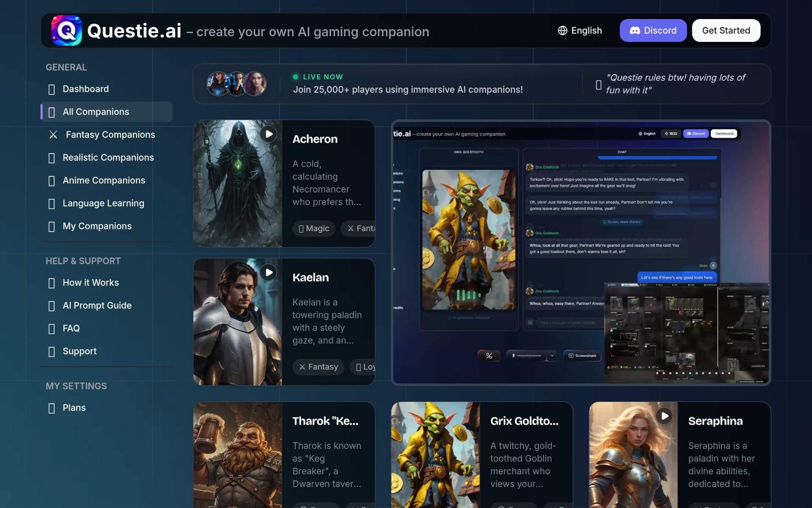Screen dimensions: 812x508
Task: Click the 1832 credits badge in demo
Action: pyautogui.click(x=671, y=134)
